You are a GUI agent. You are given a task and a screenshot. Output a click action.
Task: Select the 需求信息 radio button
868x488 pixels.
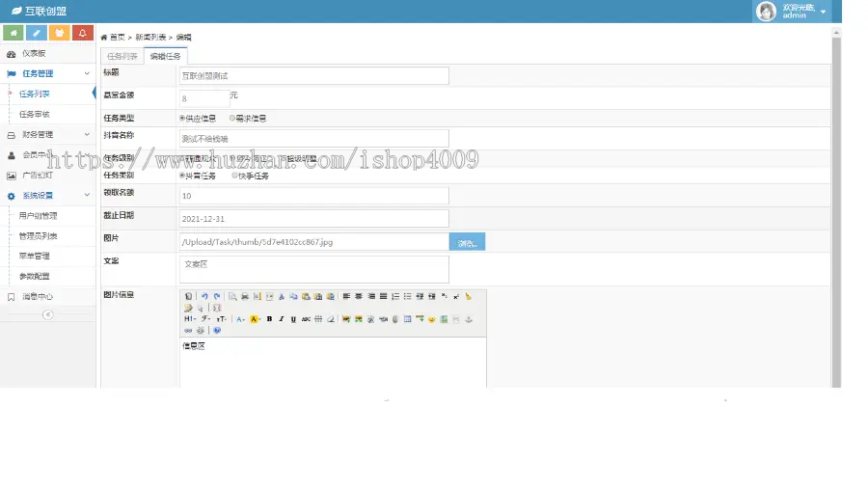[231, 119]
